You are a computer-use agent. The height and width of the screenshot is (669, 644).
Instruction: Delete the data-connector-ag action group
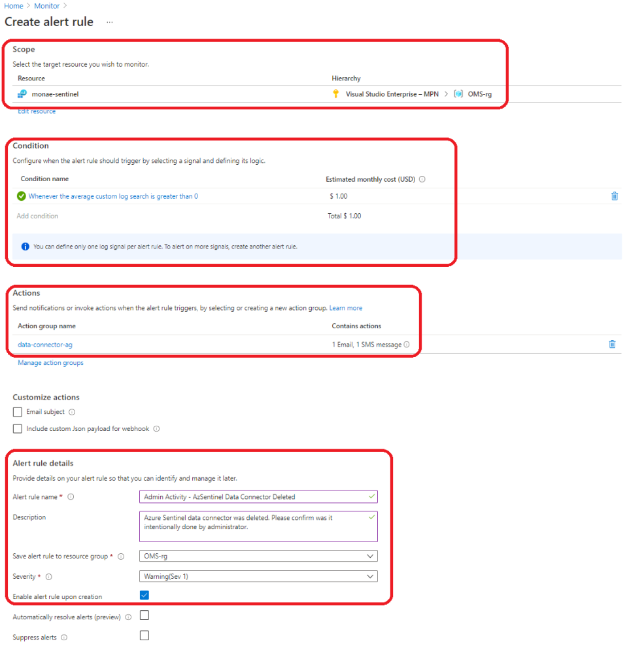[612, 344]
